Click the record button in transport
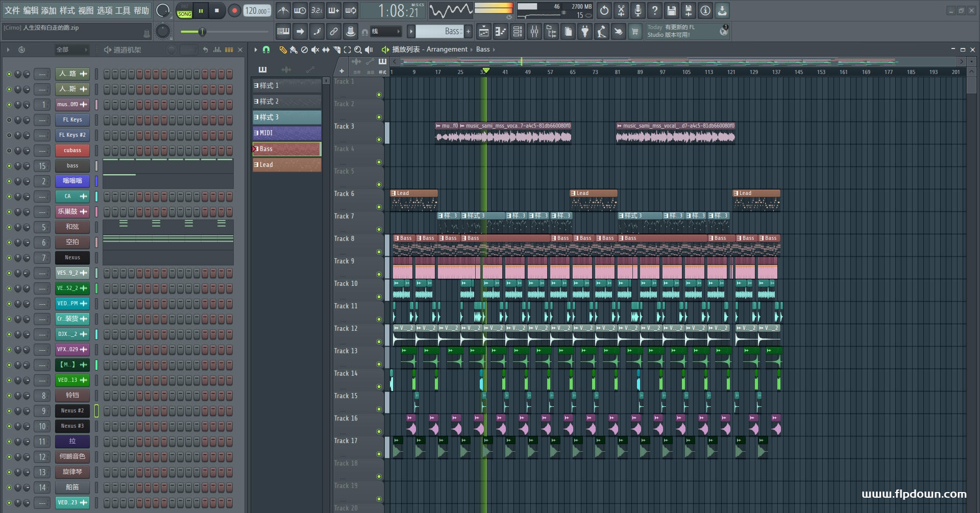 tap(234, 10)
